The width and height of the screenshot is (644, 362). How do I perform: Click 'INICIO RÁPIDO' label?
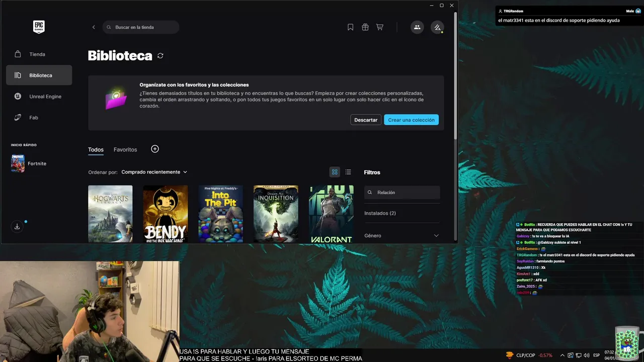click(x=24, y=145)
